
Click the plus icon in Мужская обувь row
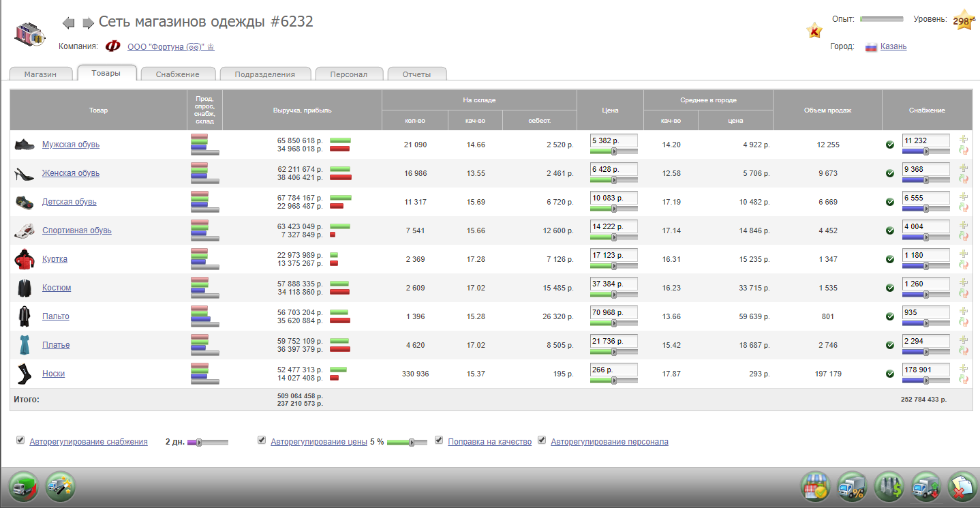coord(963,139)
